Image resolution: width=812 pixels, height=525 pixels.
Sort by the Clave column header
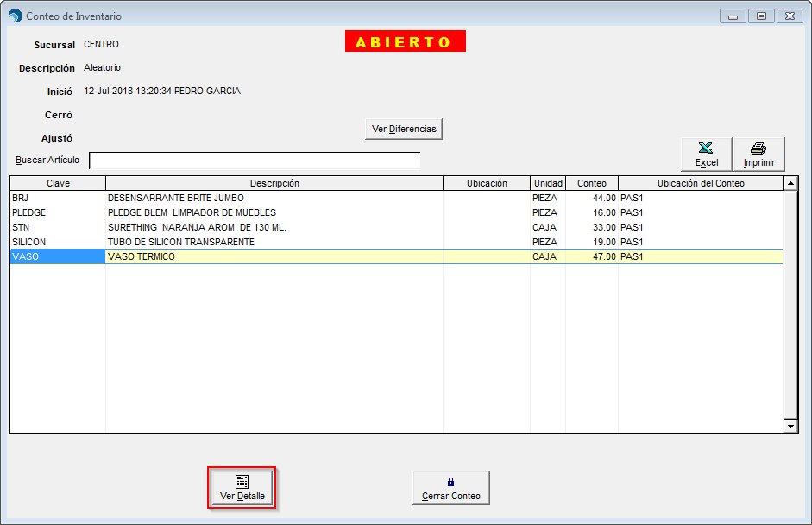pyautogui.click(x=58, y=183)
